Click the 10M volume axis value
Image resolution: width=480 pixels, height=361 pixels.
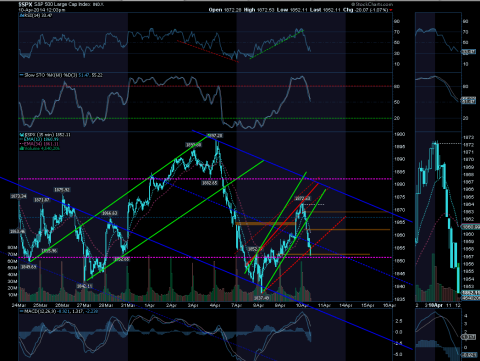pyautogui.click(x=12, y=295)
